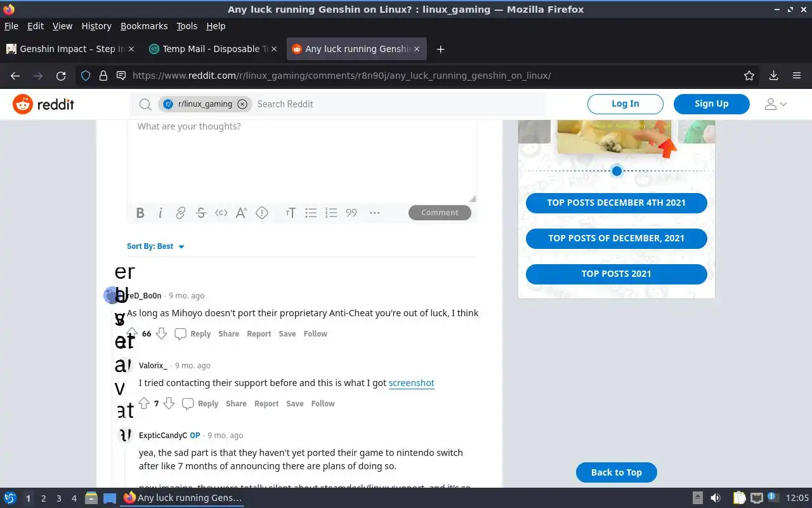Open Top Posts December 4th 2021
This screenshot has width=812, height=508.
pos(617,203)
